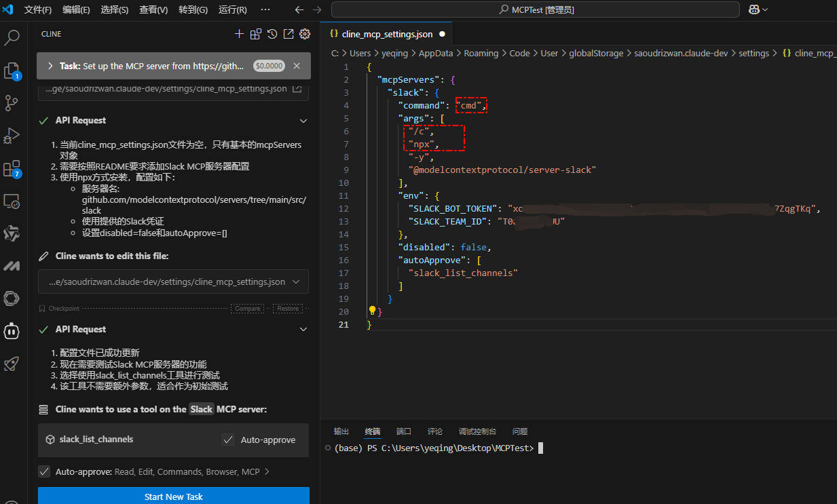Image resolution: width=837 pixels, height=504 pixels.
Task: Open the 编辑(E) menu
Action: tap(76, 10)
